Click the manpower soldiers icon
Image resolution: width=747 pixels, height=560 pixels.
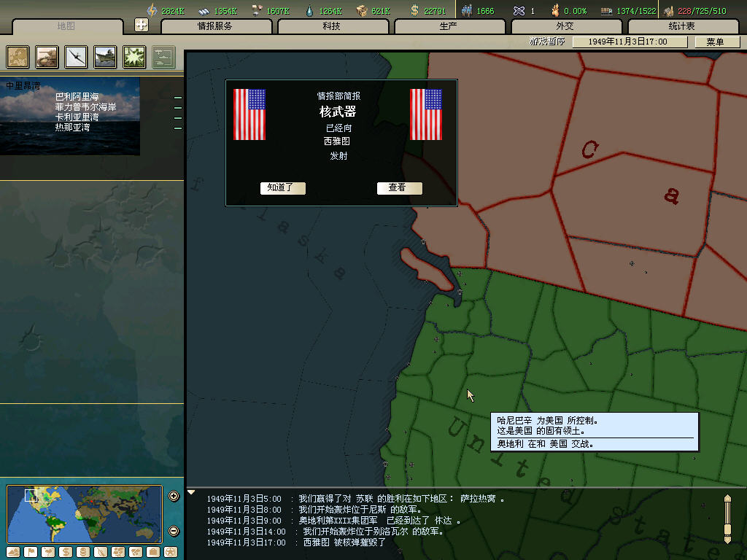click(x=467, y=10)
